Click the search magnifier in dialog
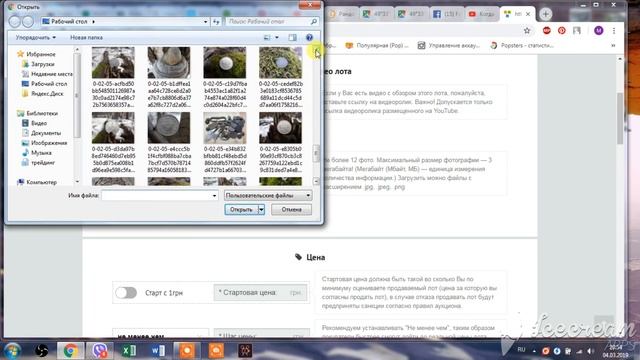The height and width of the screenshot is (360, 640). (313, 22)
